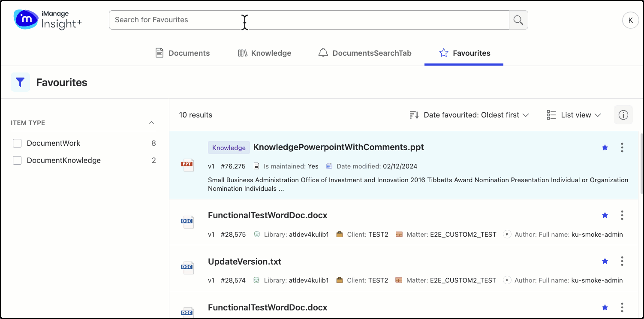
Task: Unfavourite KnowledgePowerpointWithComments.ppt via its star
Action: [x=605, y=147]
